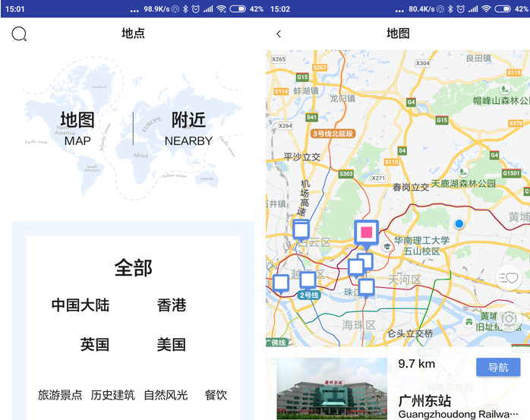This screenshot has height=420, width=530.
Task: Tap the selected pink map marker
Action: [367, 234]
